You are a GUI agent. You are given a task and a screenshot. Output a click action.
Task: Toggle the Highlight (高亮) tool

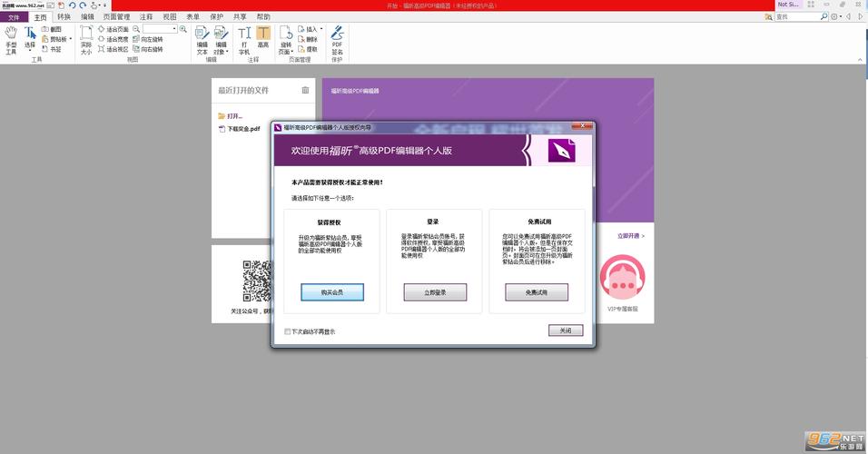coord(263,37)
